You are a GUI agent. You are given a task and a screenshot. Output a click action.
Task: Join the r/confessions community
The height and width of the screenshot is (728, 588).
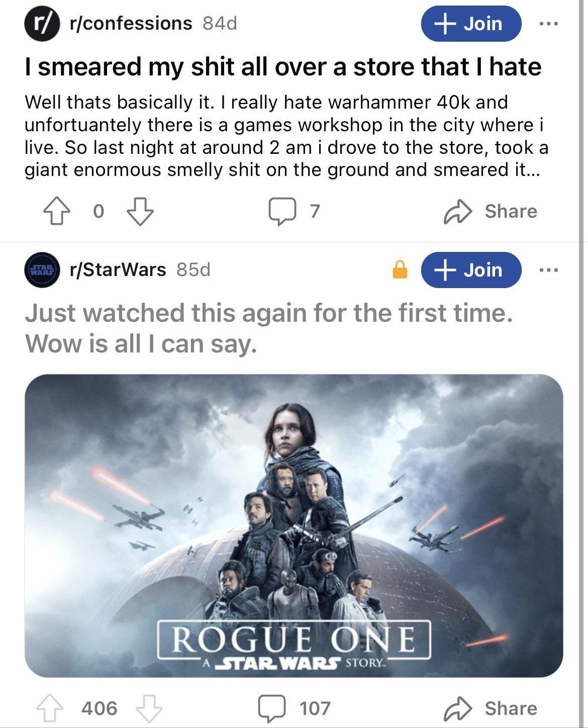pyautogui.click(x=471, y=24)
